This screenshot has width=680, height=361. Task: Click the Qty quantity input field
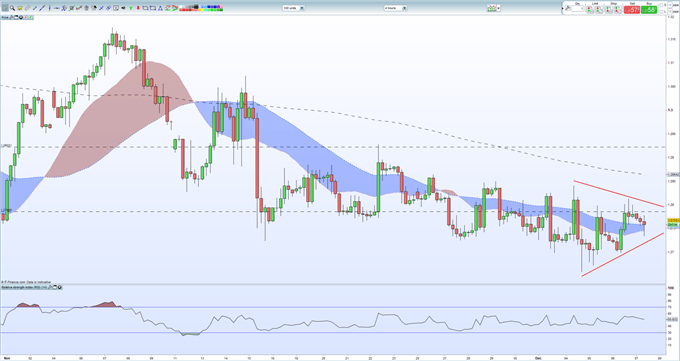click(577, 8)
